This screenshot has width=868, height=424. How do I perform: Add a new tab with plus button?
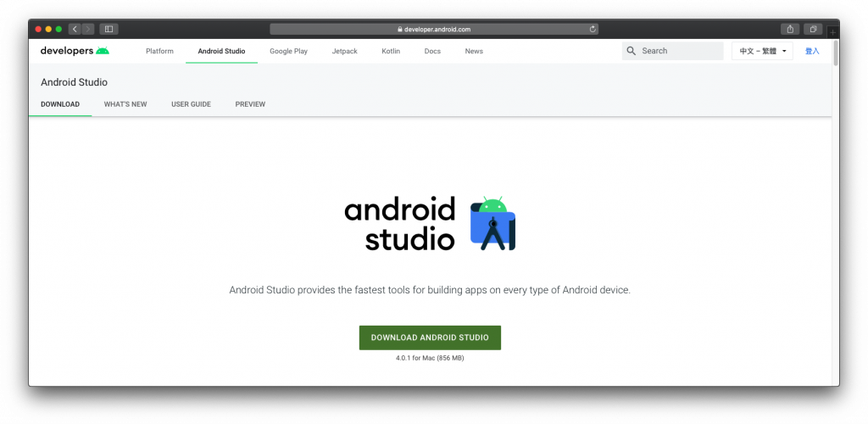(832, 33)
